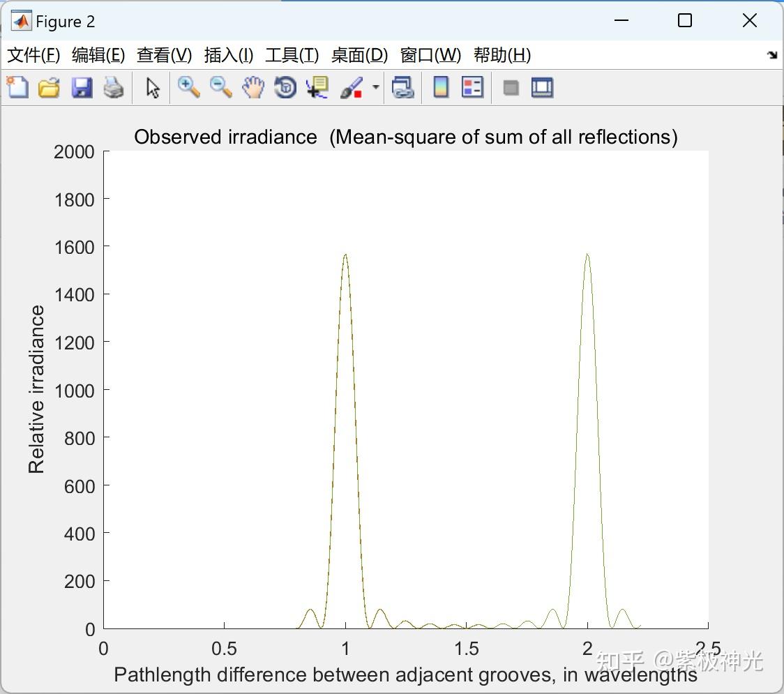Click y-axis tick label 400
The height and width of the screenshot is (694, 784).
[x=79, y=534]
